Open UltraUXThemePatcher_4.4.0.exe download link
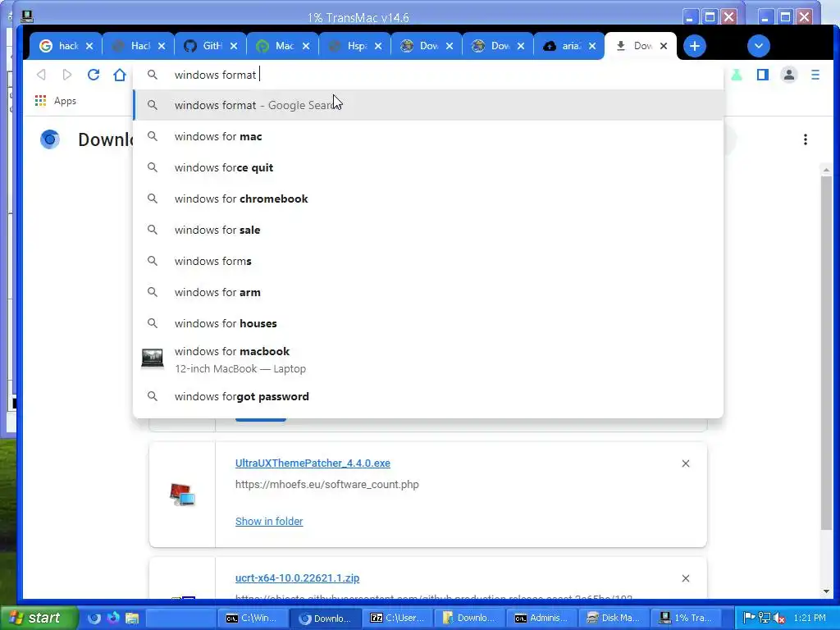 pyautogui.click(x=313, y=463)
